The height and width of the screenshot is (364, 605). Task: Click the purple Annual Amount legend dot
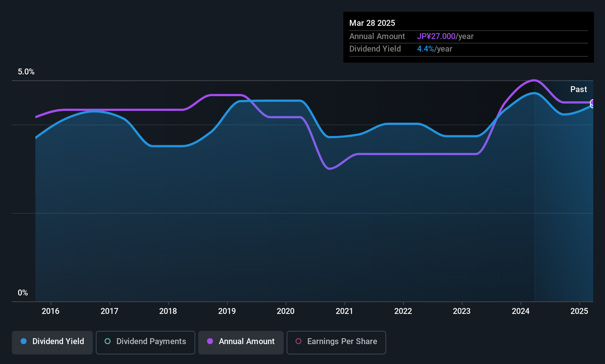(210, 341)
